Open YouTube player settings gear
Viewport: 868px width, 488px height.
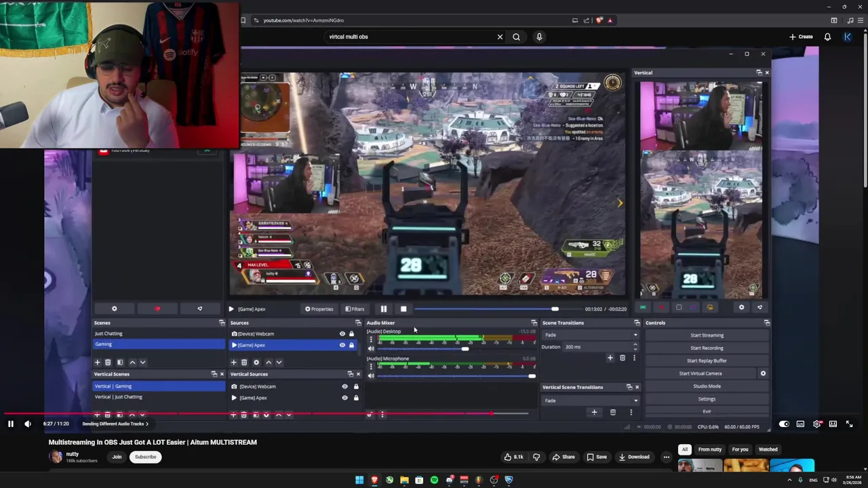point(816,424)
